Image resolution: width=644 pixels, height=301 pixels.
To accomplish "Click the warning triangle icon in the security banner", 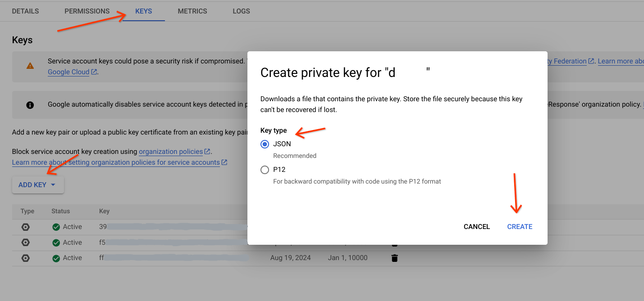I will click(x=30, y=66).
